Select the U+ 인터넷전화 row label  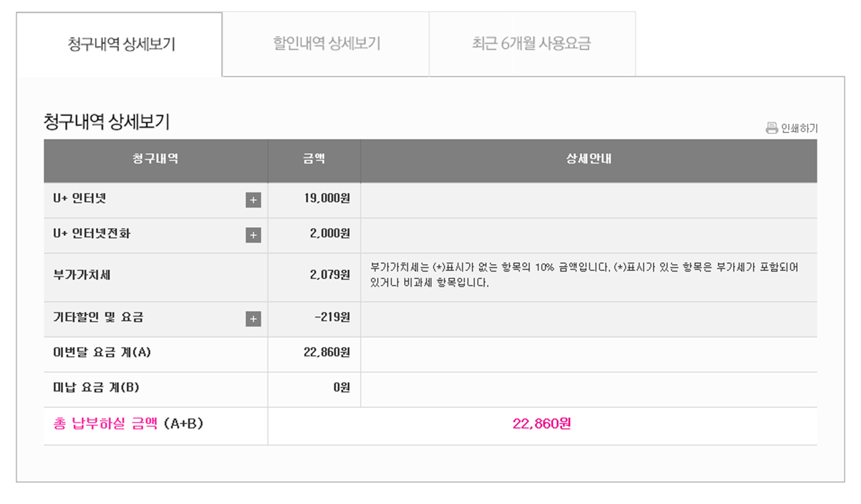point(92,234)
